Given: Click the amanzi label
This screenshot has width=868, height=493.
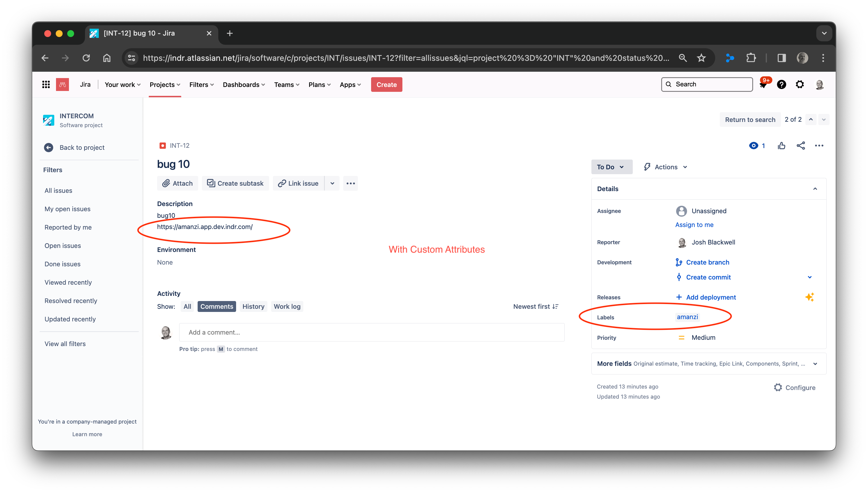Looking at the screenshot, I should coord(687,317).
